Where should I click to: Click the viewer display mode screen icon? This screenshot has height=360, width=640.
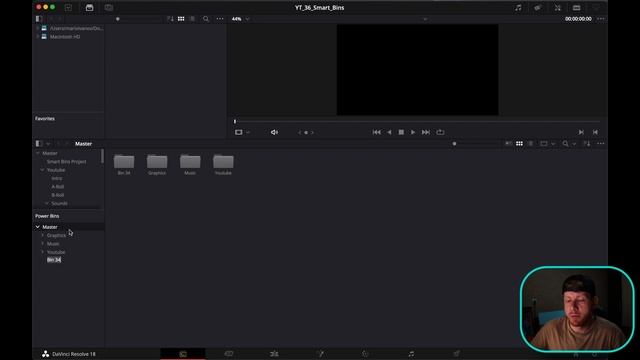[239, 132]
